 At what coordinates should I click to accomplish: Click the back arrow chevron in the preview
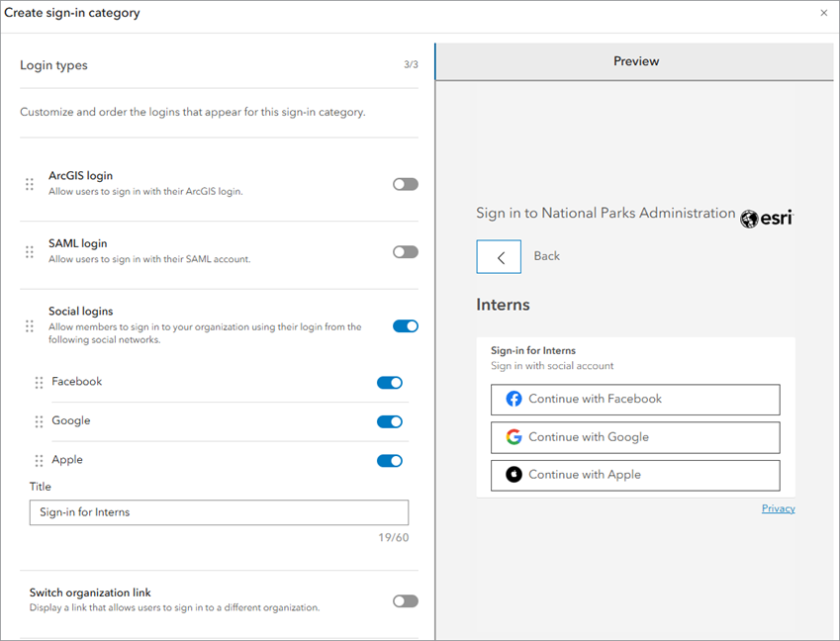tap(499, 256)
